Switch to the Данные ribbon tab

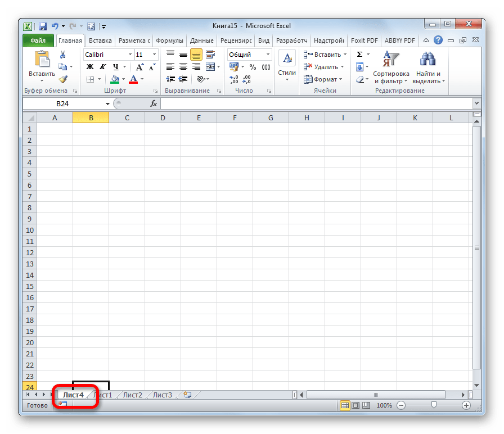tap(201, 40)
